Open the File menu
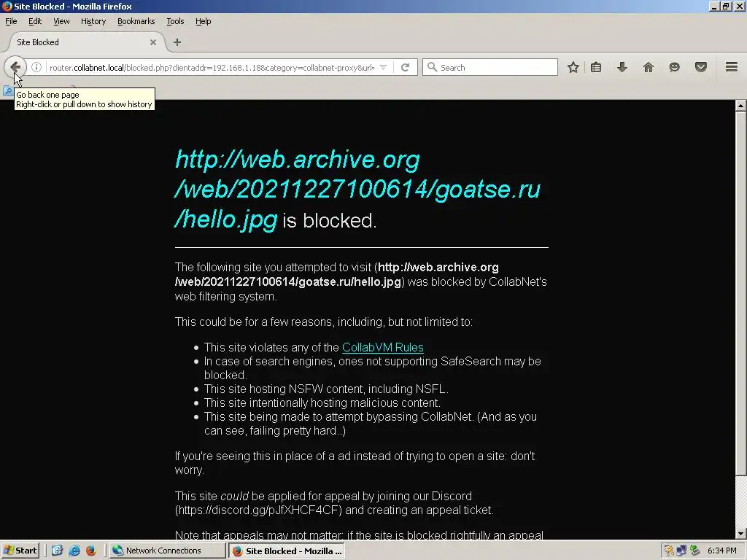This screenshot has width=747, height=560. pos(11,21)
